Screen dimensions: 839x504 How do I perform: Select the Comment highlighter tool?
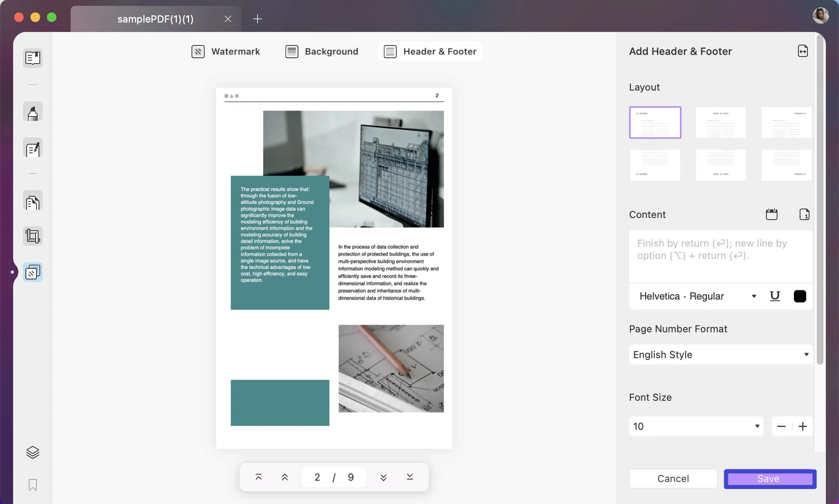[33, 112]
